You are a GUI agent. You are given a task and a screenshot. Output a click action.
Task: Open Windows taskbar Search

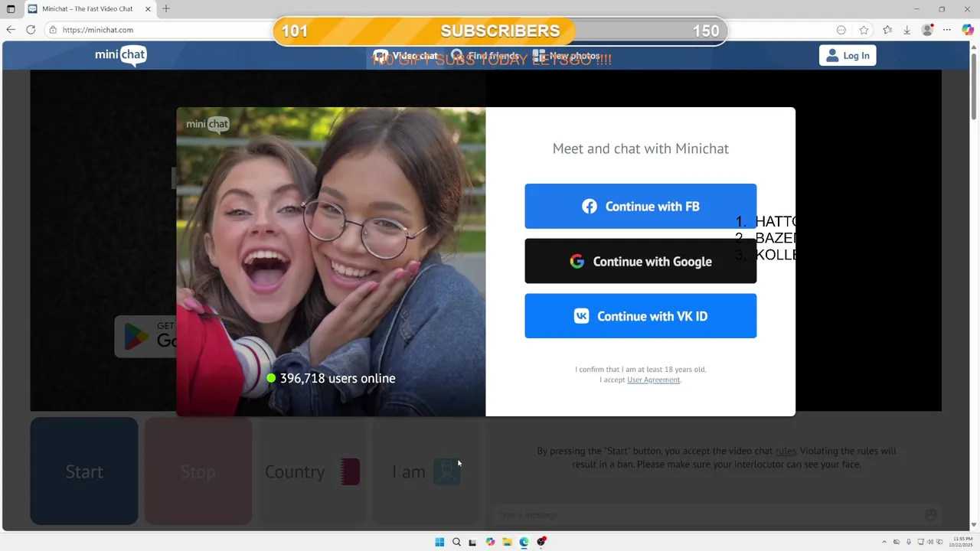click(x=456, y=542)
